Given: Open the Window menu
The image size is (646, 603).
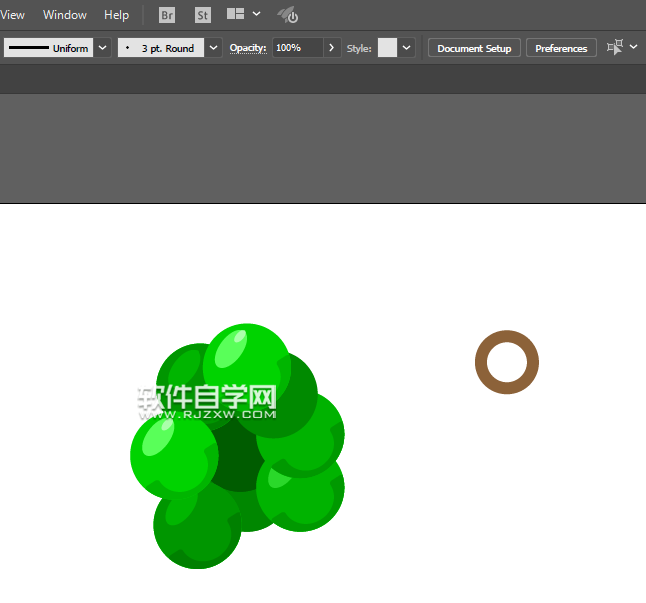Looking at the screenshot, I should coord(65,15).
